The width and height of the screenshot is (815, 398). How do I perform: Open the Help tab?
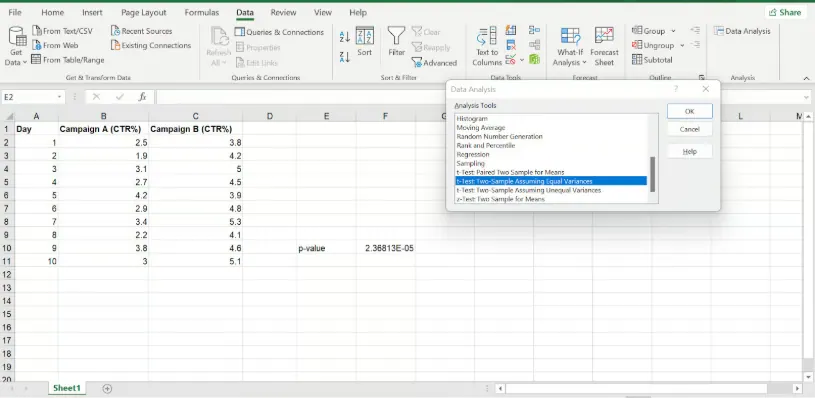(358, 12)
